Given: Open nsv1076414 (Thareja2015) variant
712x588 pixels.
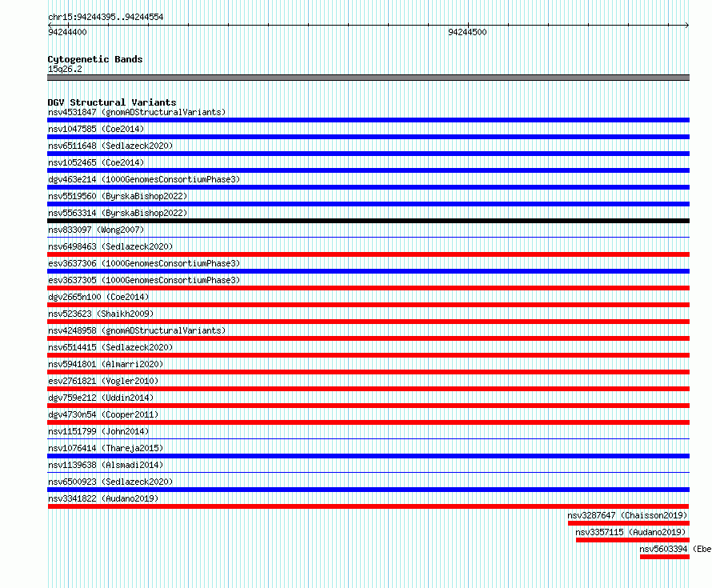Looking at the screenshot, I should [x=106, y=448].
